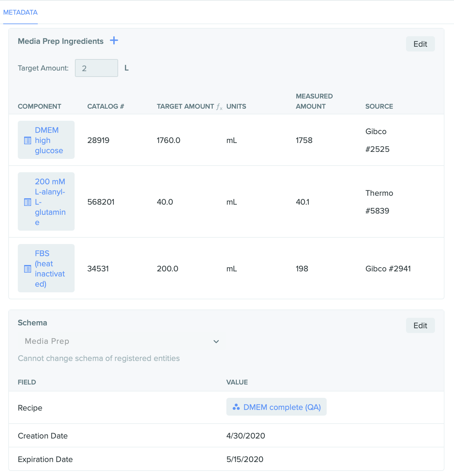
Task: Click the Target Amount input field
Action: tap(97, 68)
